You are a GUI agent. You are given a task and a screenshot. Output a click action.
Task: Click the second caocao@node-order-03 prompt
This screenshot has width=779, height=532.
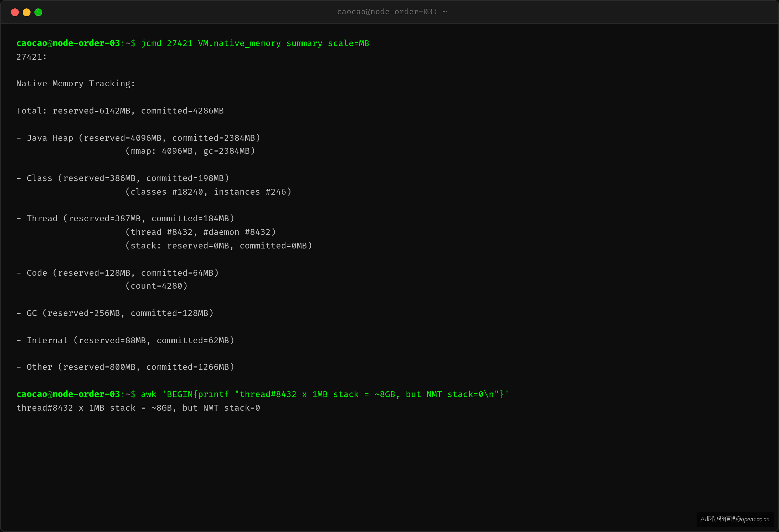click(x=76, y=394)
